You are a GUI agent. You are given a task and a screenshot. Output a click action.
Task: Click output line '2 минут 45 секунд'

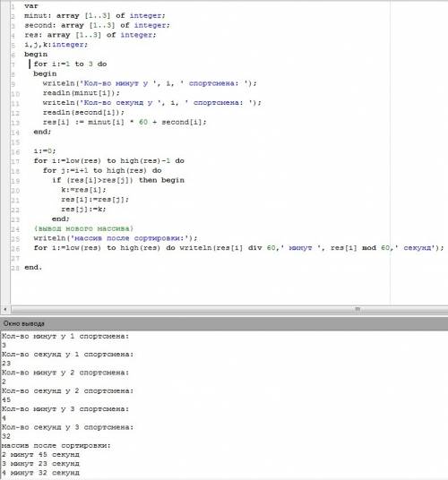[x=40, y=455]
